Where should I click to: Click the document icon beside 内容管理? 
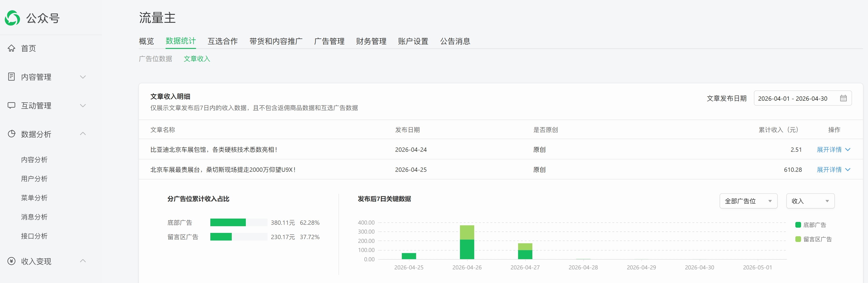pyautogui.click(x=11, y=77)
